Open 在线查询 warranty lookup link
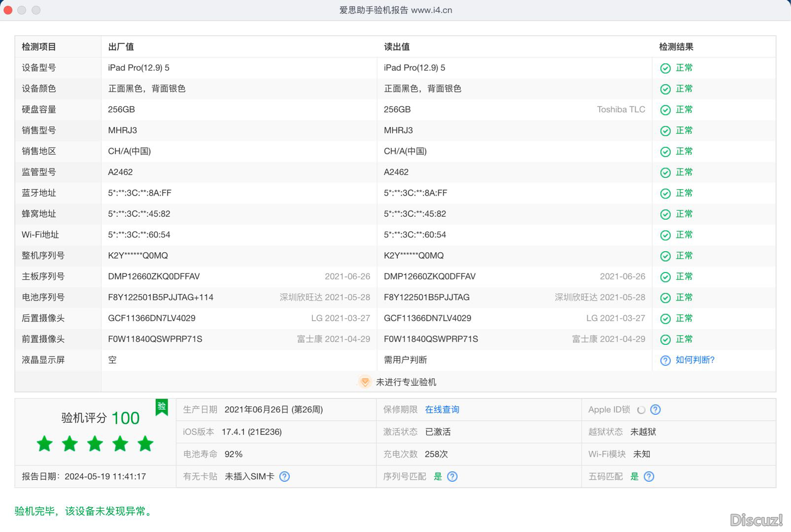The height and width of the screenshot is (532, 791). tap(442, 409)
